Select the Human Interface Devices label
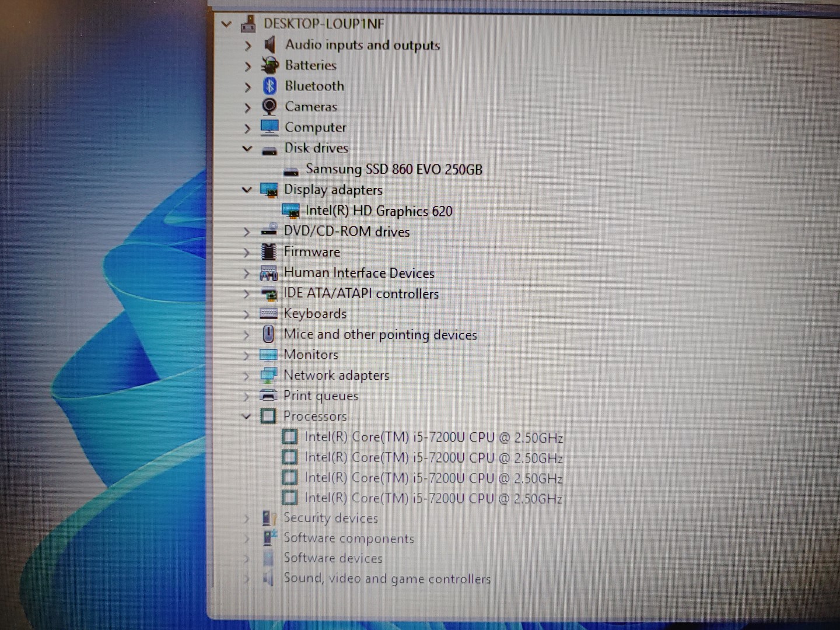This screenshot has height=630, width=840. coord(359,273)
